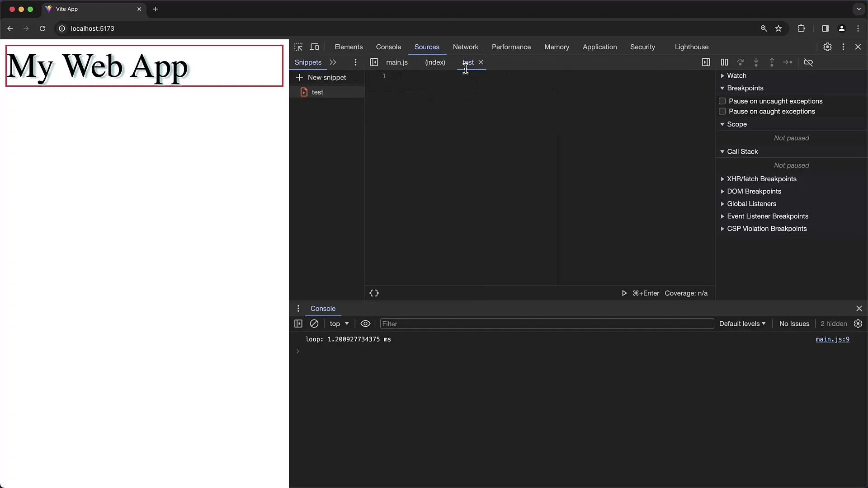Switch to the Console tab
Image resolution: width=868 pixels, height=488 pixels.
coord(389,47)
